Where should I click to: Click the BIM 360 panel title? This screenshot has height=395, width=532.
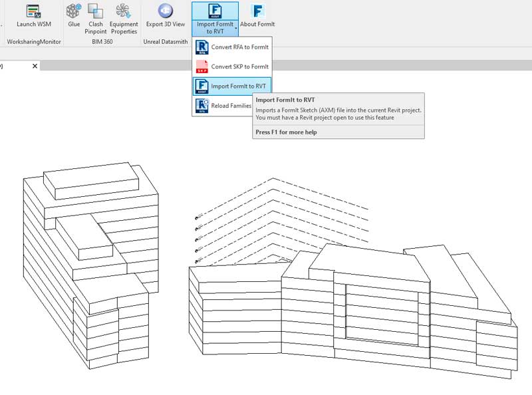coord(101,42)
